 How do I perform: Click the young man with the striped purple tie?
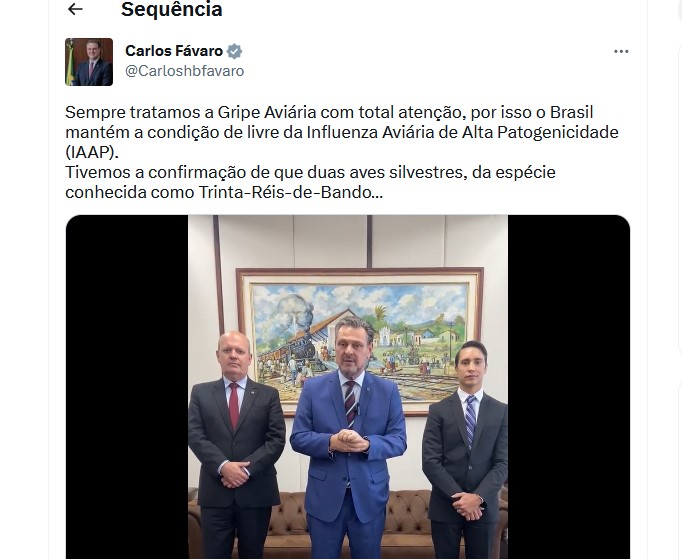pyautogui.click(x=466, y=452)
